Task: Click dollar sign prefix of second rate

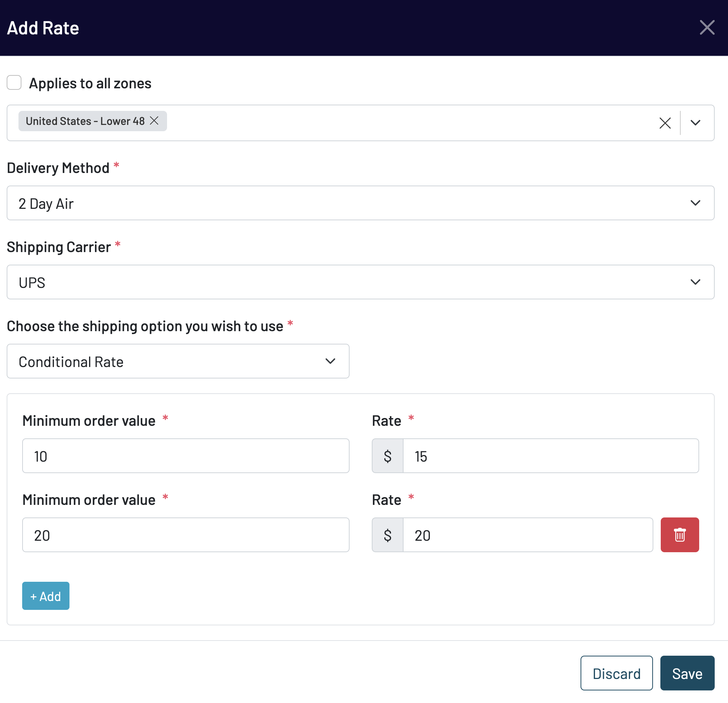Action: [387, 535]
